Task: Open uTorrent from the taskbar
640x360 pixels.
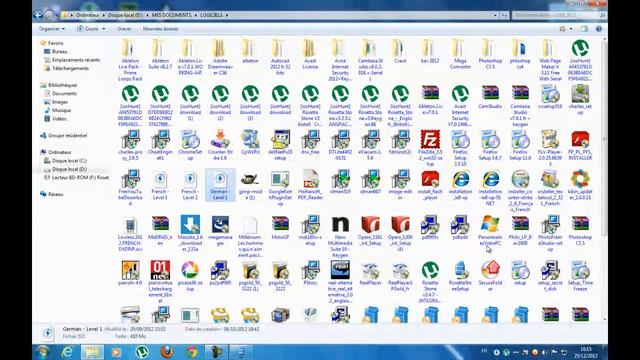Action: pos(142,352)
